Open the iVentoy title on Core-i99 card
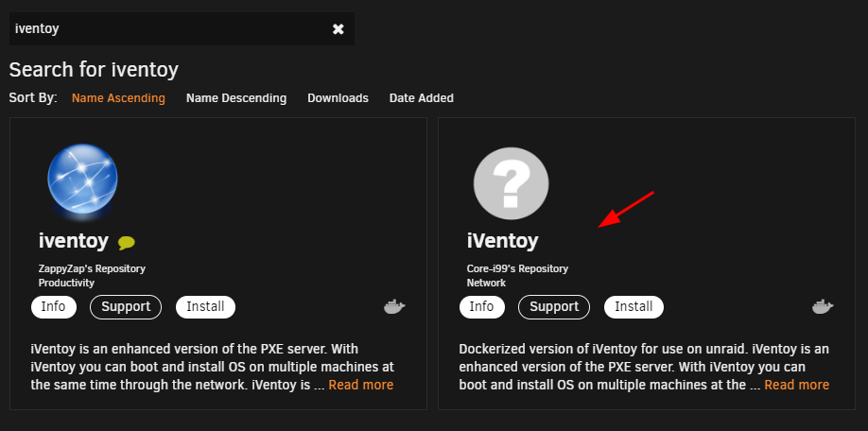This screenshot has height=431, width=868. tap(503, 241)
